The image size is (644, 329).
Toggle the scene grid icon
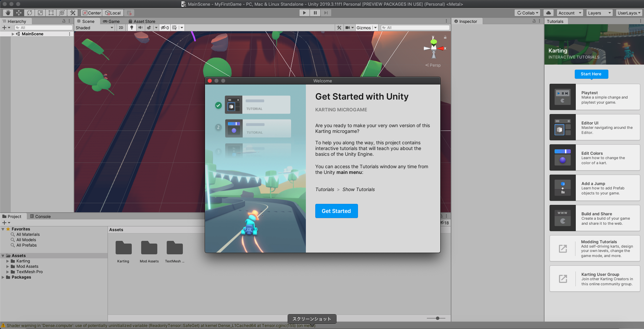pyautogui.click(x=174, y=28)
